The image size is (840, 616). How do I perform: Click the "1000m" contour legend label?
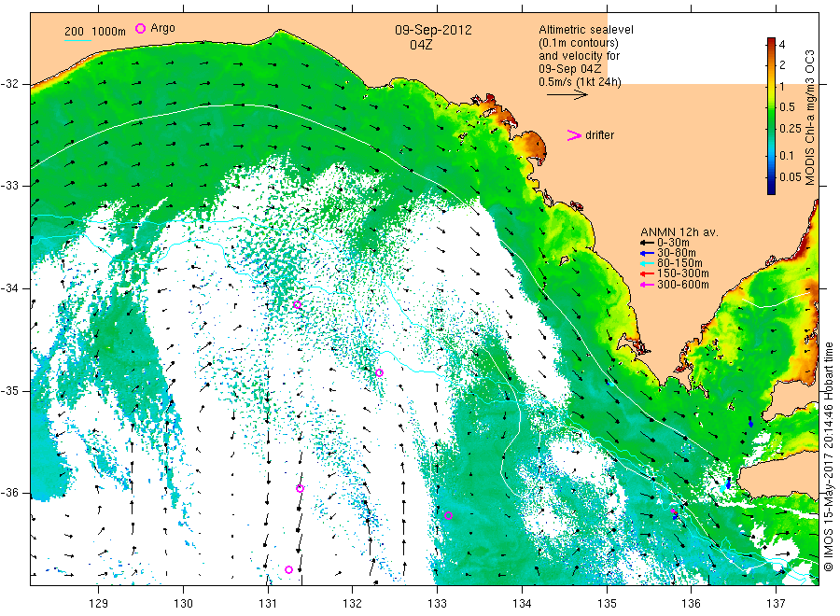click(x=109, y=32)
